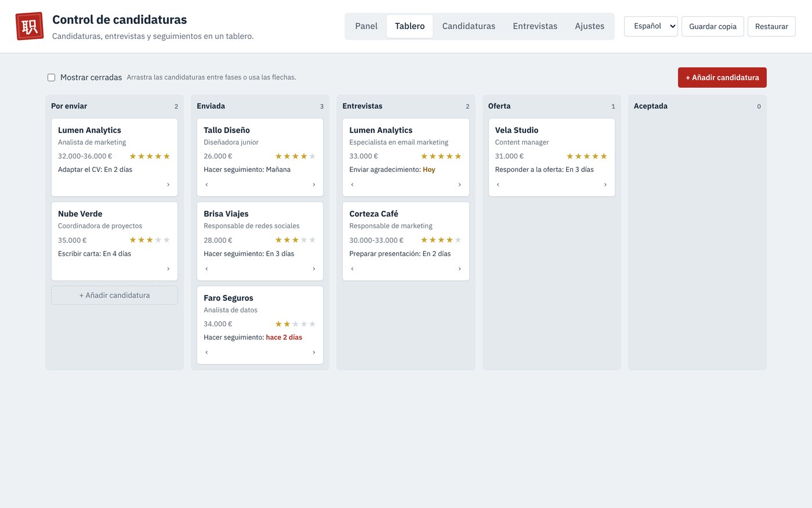The height and width of the screenshot is (508, 812).
Task: Advance Tallo Diseño card to next phase
Action: click(x=314, y=185)
